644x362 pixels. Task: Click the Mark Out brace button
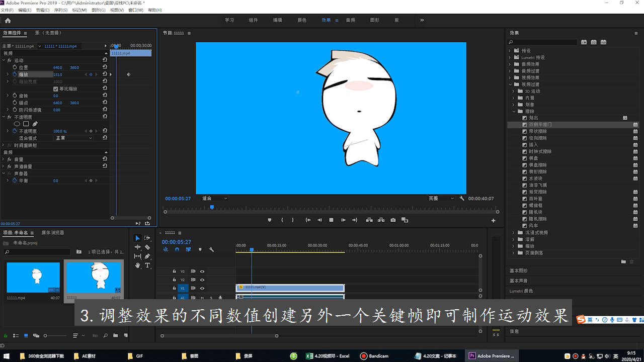coord(293,220)
